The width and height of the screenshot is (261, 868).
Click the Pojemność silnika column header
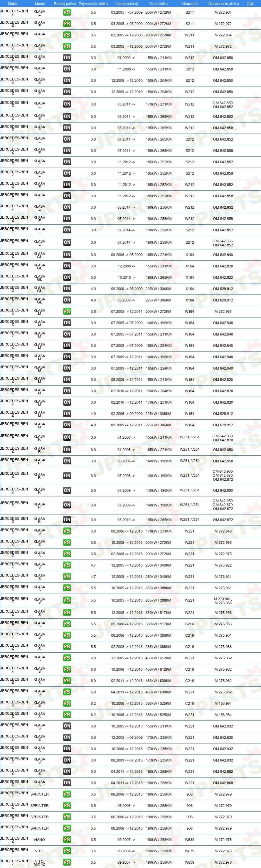[x=93, y=4]
